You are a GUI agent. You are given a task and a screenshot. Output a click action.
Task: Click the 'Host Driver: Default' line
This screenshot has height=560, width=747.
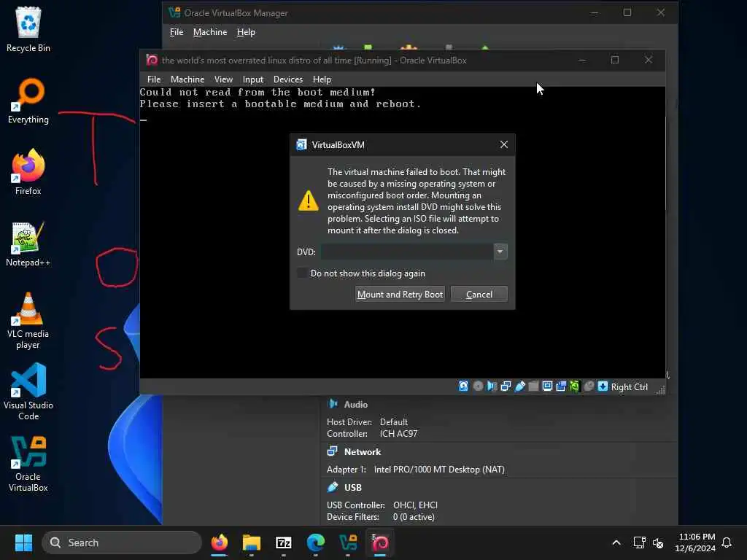coord(367,422)
